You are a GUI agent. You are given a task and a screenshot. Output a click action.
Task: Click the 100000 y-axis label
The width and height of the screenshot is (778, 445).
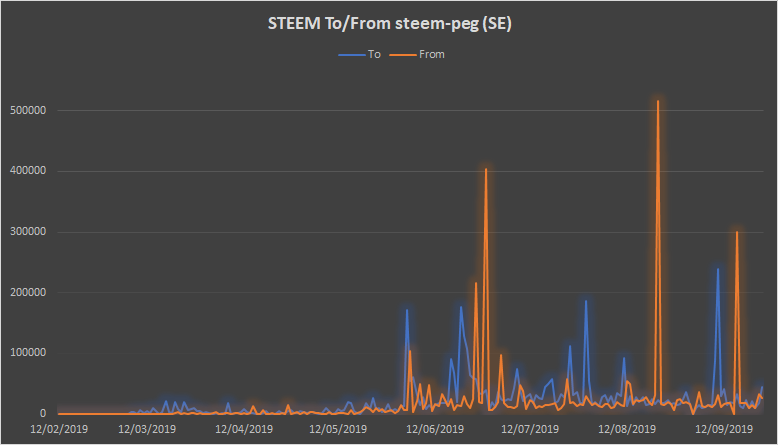pos(28,353)
